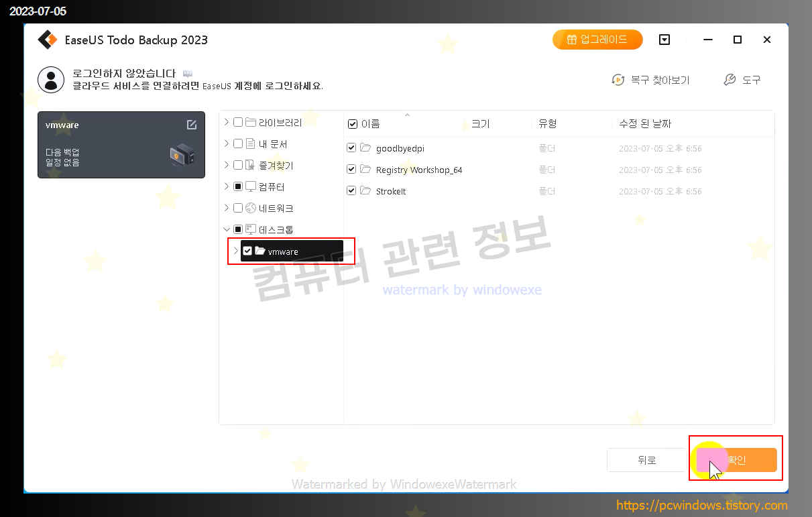Check the 내 문서 checkbox

pyautogui.click(x=238, y=144)
